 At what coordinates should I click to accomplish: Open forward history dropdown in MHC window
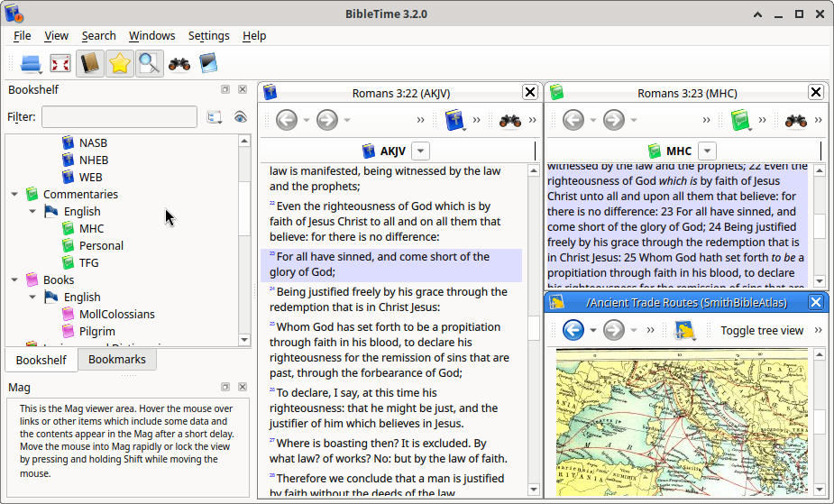point(634,120)
